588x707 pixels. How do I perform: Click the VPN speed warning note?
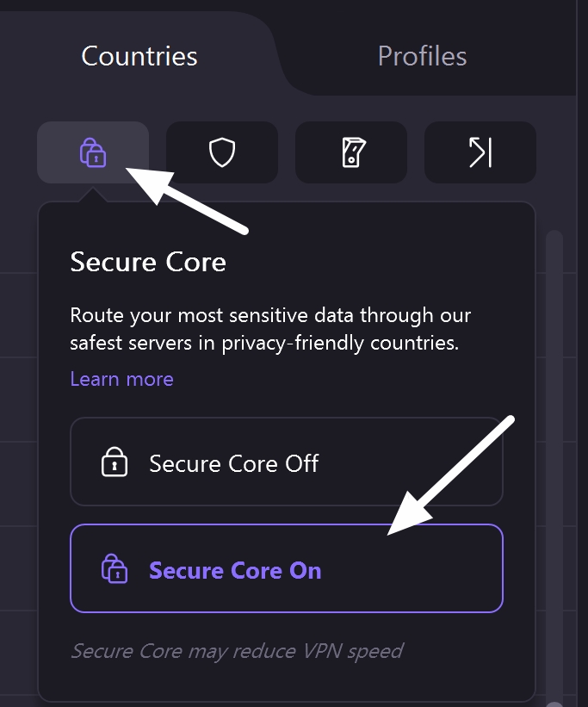point(238,651)
